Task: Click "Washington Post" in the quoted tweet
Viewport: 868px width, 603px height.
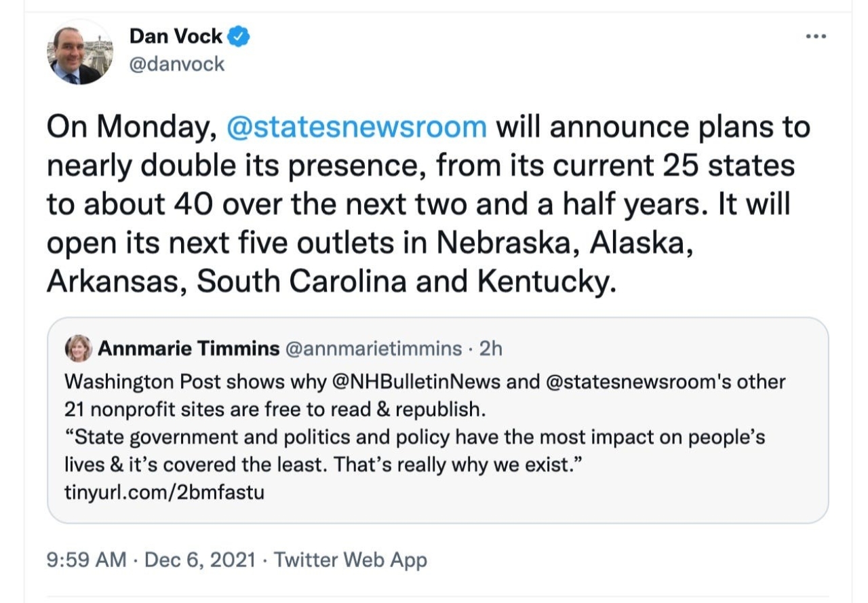Action: tap(142, 382)
